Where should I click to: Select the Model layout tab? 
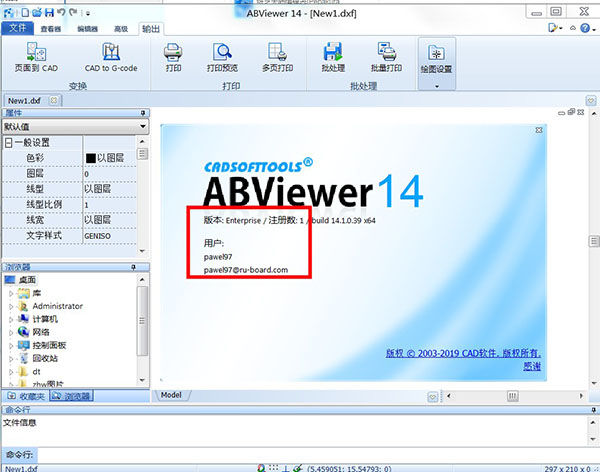coord(171,395)
